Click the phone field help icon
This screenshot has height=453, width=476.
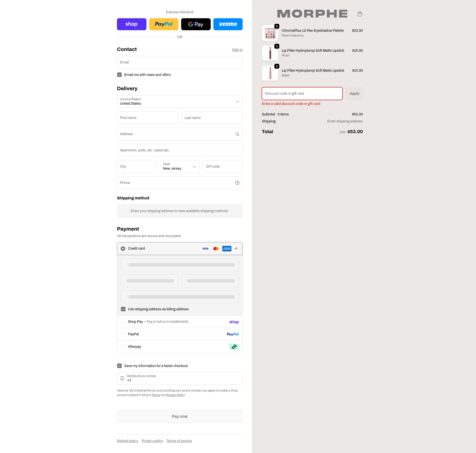pos(237,183)
